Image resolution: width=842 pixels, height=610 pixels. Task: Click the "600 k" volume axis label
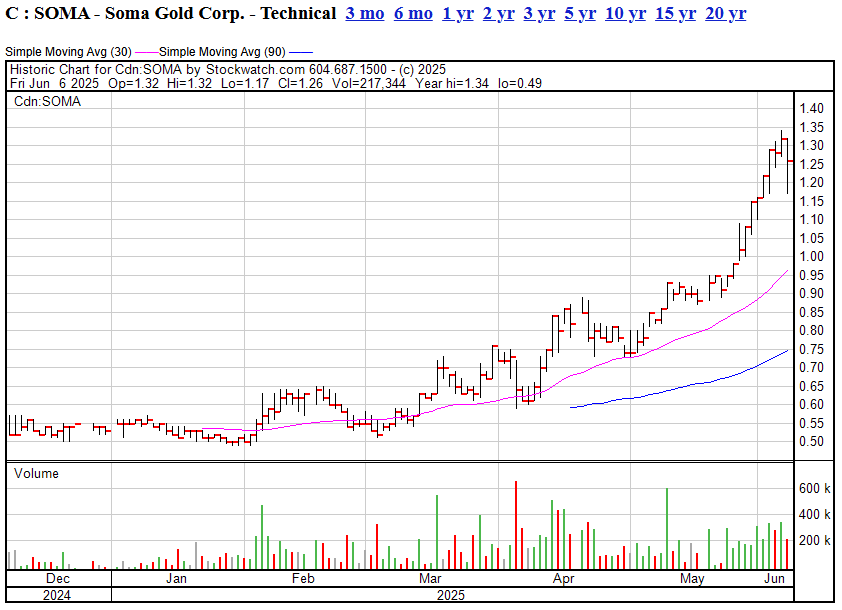coord(815,489)
